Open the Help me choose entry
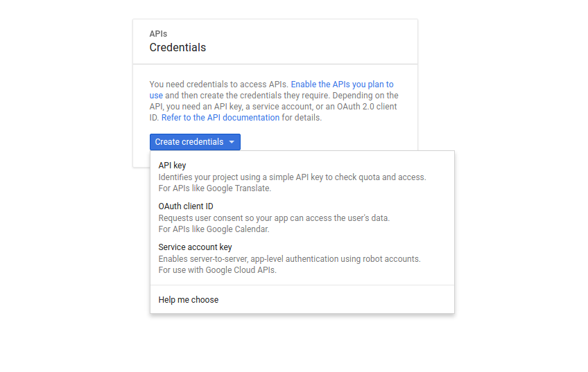Viewport: 588px width, 372px height. click(188, 300)
